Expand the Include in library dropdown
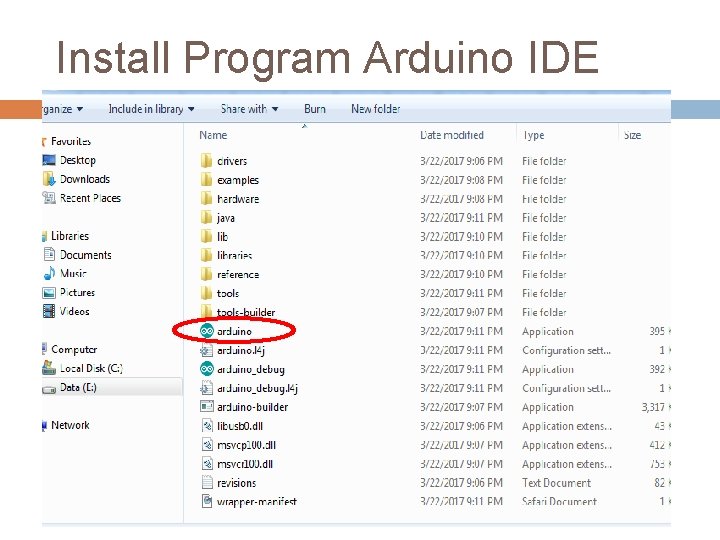 click(151, 109)
